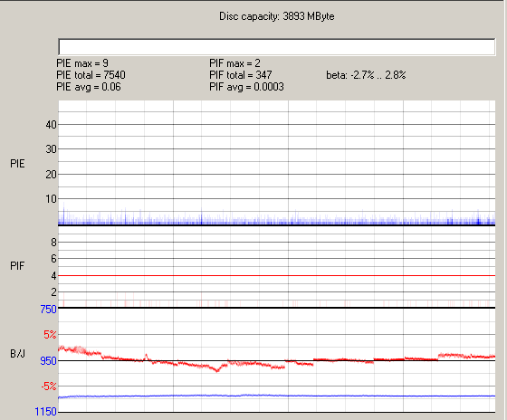507x420 pixels.
Task: Click the PIF avg = 0.0003 value
Action: pyautogui.click(x=246, y=87)
